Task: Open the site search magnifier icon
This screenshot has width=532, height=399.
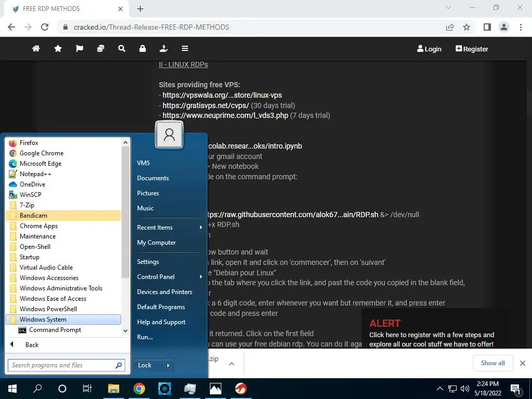Action: [x=122, y=48]
